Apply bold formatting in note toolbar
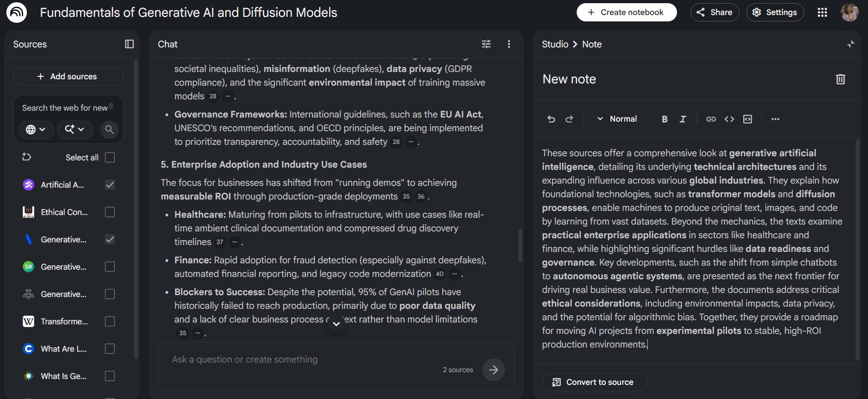Viewport: 868px width, 399px height. tap(665, 119)
